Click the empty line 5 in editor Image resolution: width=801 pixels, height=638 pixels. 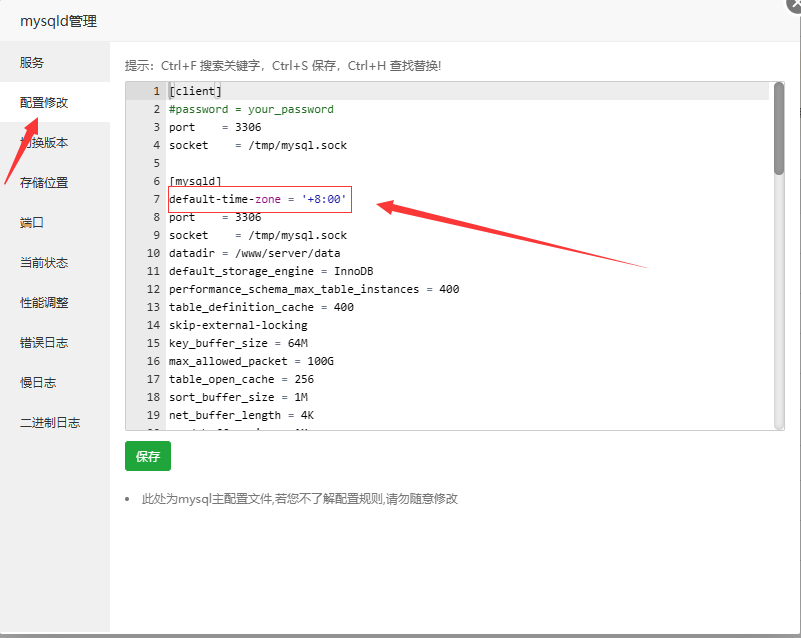click(467, 163)
